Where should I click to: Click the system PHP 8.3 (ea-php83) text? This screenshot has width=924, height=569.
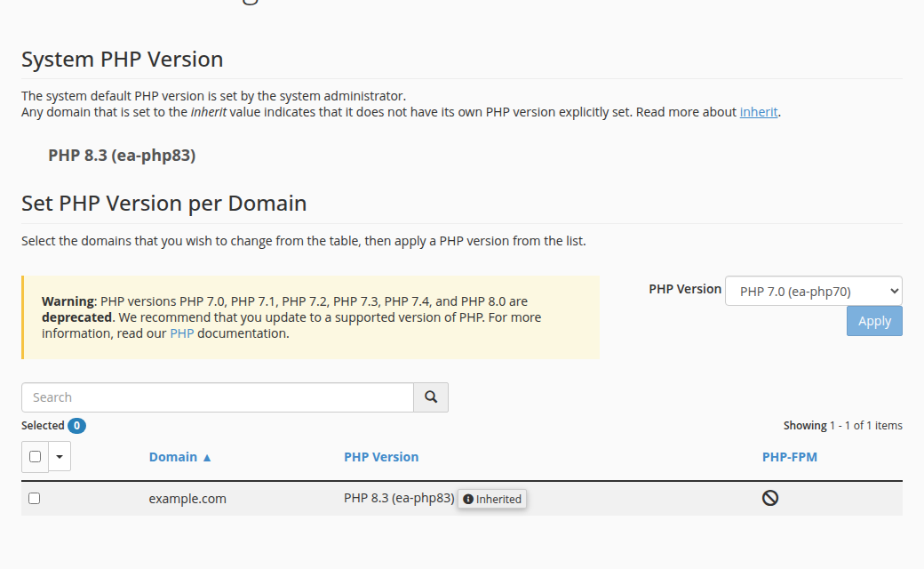(122, 156)
